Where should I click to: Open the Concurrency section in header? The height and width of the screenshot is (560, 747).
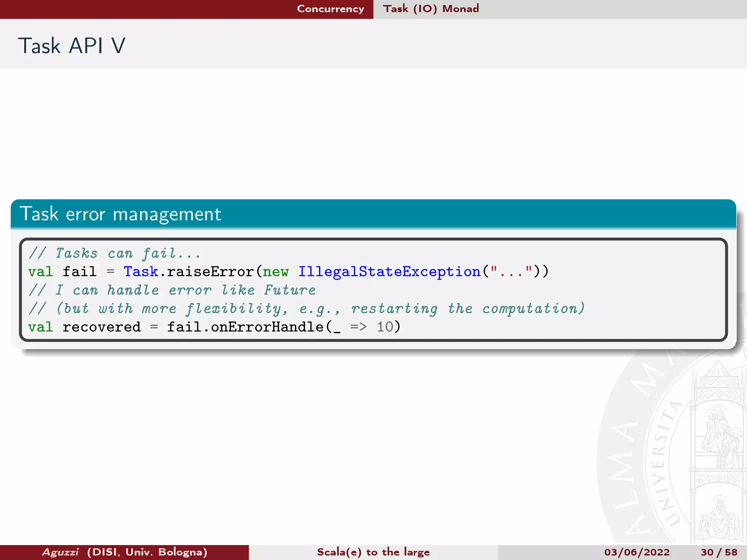pyautogui.click(x=330, y=9)
